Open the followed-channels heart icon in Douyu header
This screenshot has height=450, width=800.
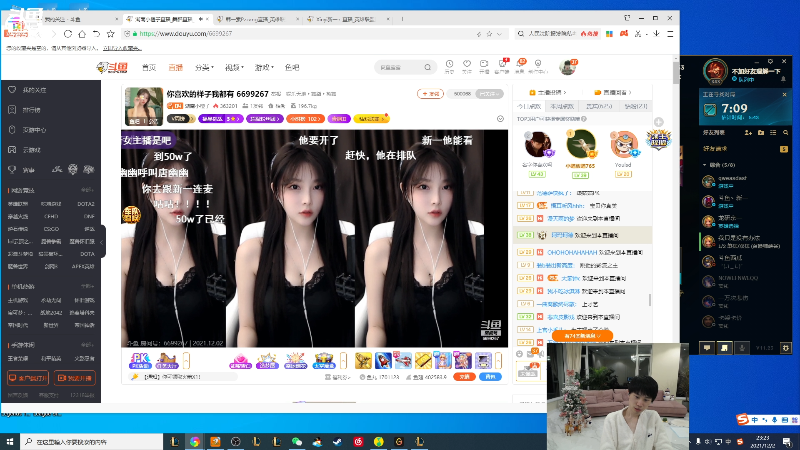coord(467,64)
